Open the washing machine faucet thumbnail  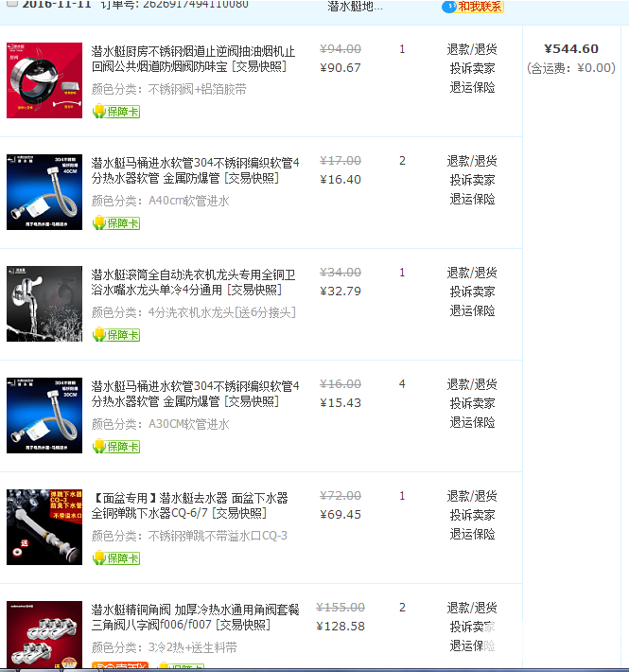click(44, 304)
